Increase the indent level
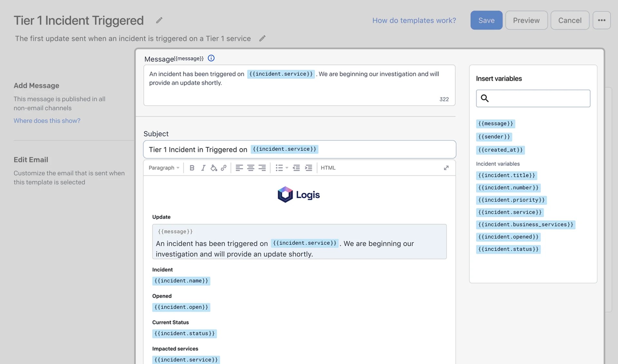Image resolution: width=618 pixels, height=364 pixels. tap(309, 168)
